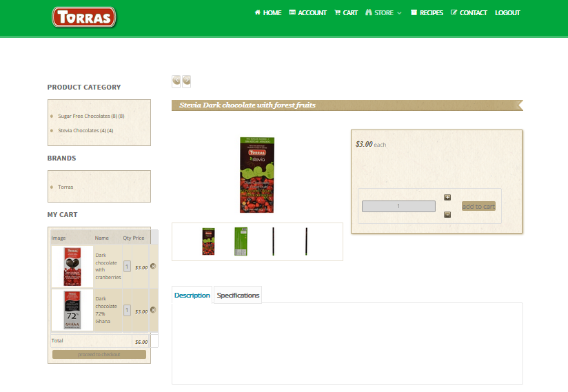Open Stevia Chocolates category

pyautogui.click(x=86, y=131)
